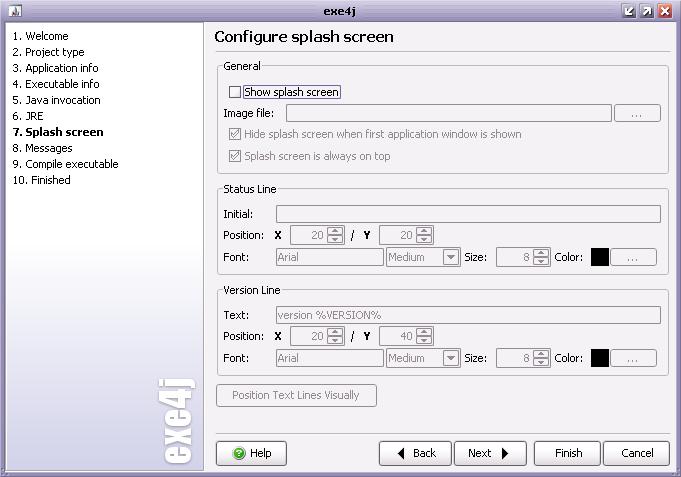Enable the Show splash screen checkbox

tap(235, 92)
